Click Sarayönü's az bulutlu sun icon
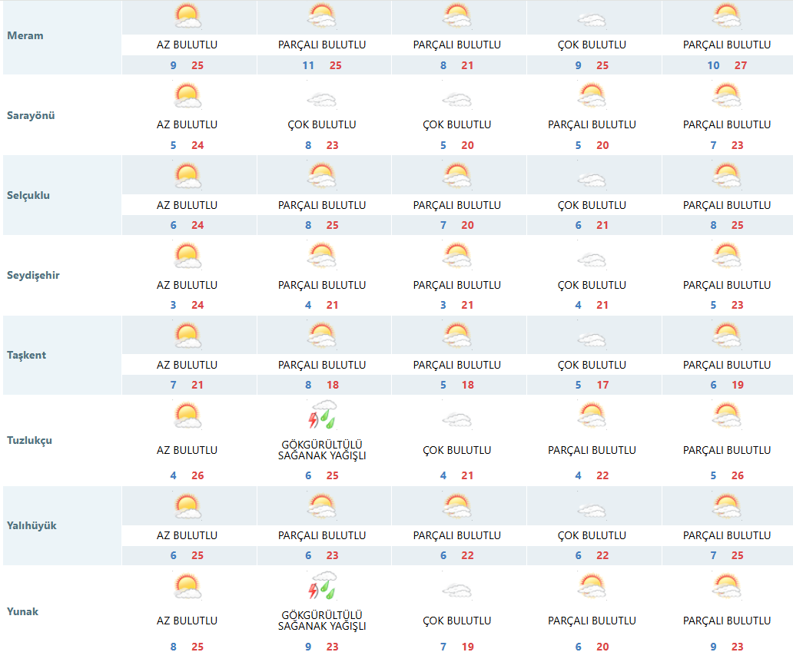Screen dimensions: 793x672 (x=187, y=96)
